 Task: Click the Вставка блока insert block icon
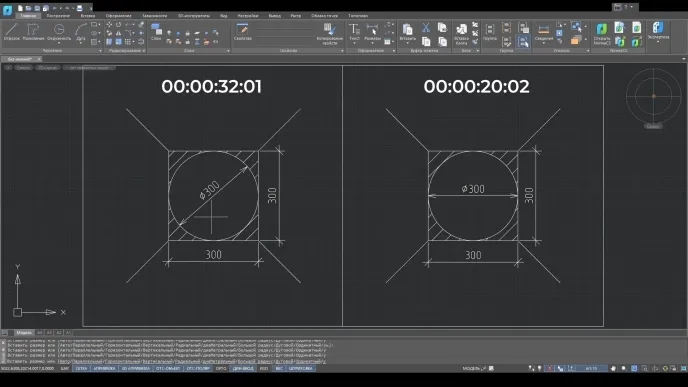pos(461,34)
